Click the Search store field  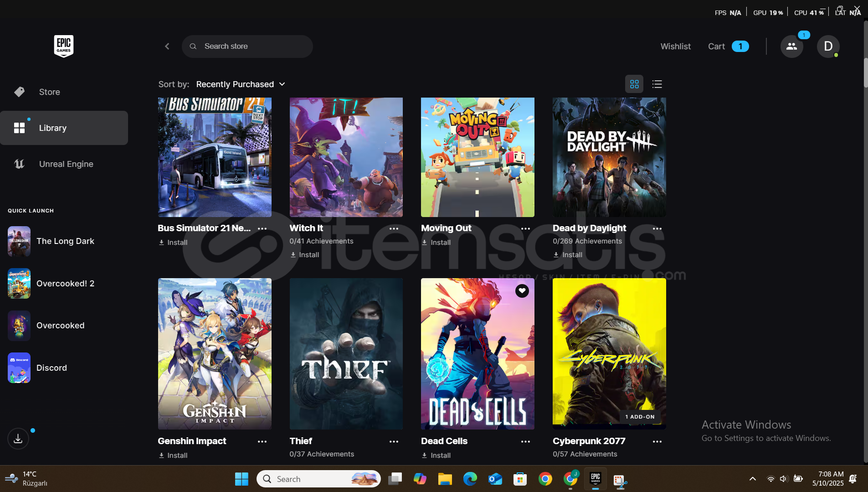click(247, 47)
